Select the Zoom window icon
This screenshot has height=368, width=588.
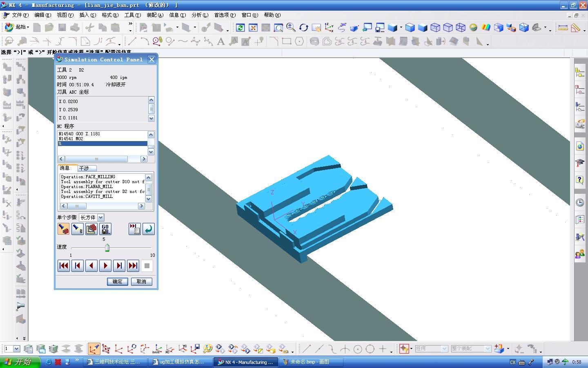278,27
